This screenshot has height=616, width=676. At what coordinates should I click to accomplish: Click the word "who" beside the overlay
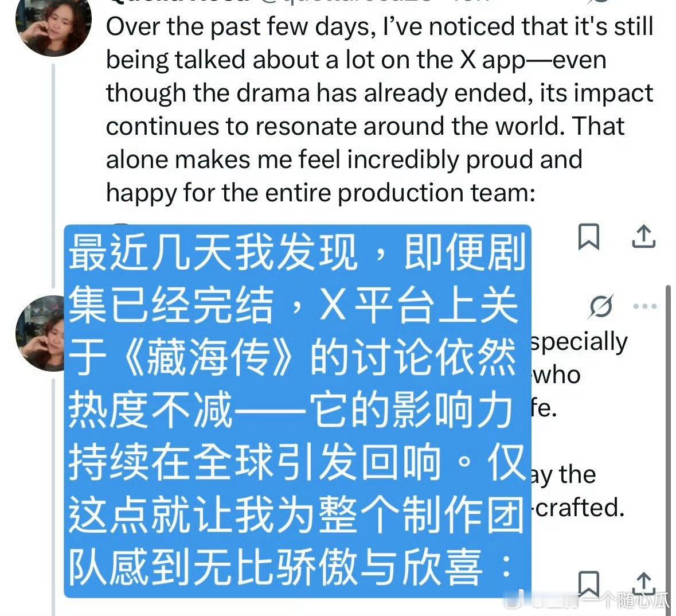tap(557, 375)
